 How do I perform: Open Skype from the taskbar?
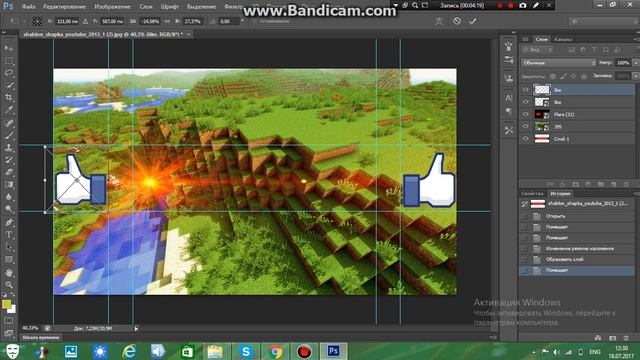(x=246, y=351)
